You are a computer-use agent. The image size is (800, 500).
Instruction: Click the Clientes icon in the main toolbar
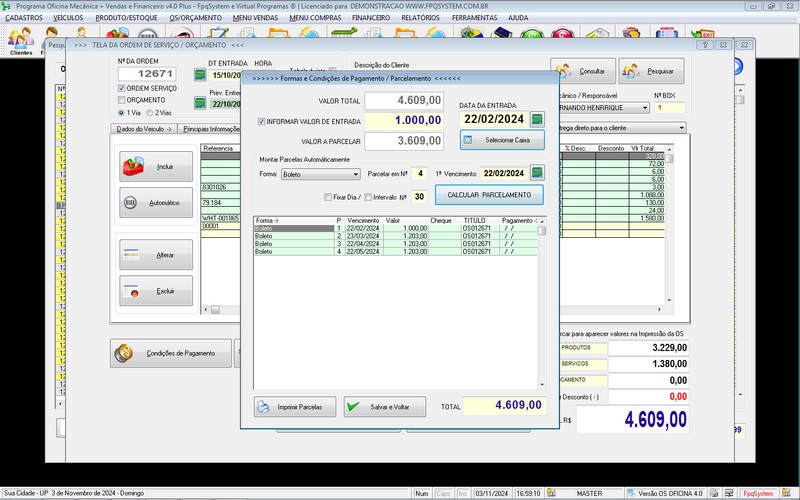coord(20,38)
